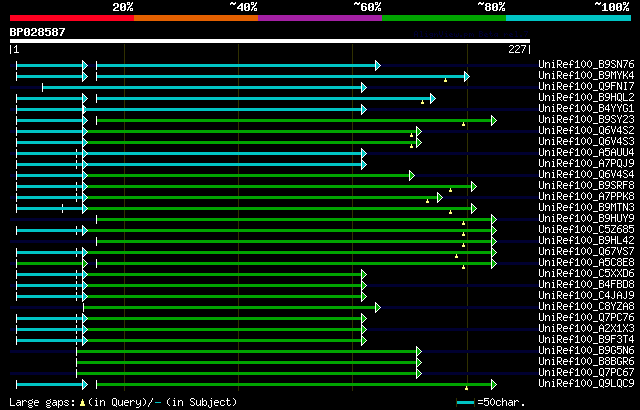Click the cyan ~100% identity legend segment
The image size is (640, 410).
click(569, 18)
